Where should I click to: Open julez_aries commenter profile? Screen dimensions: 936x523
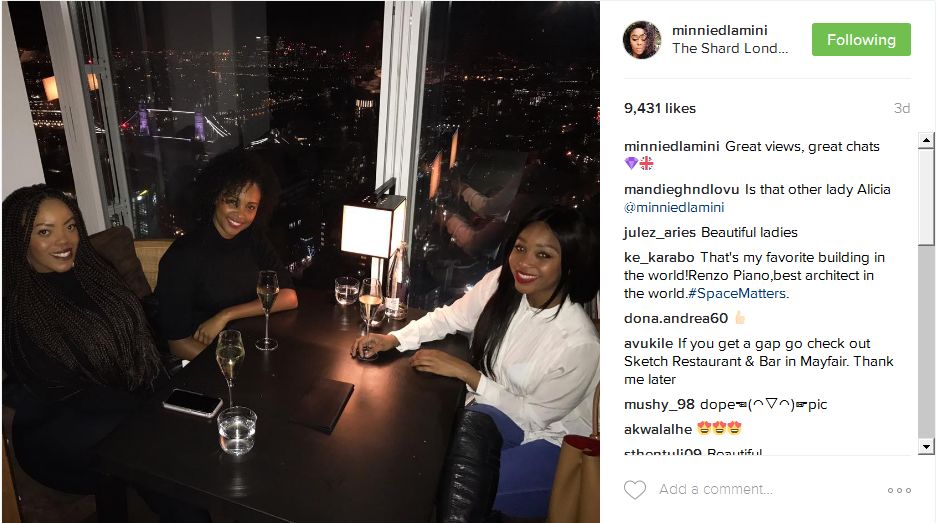pyautogui.click(x=660, y=232)
